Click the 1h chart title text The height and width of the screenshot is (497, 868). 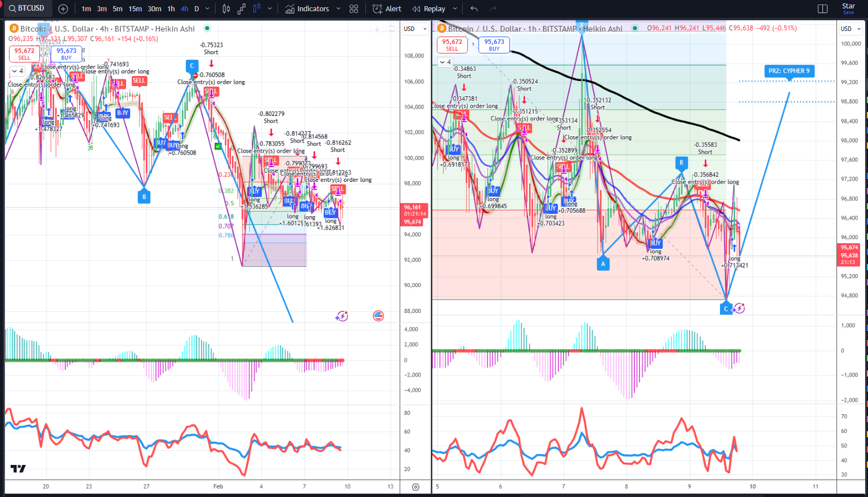coord(535,29)
